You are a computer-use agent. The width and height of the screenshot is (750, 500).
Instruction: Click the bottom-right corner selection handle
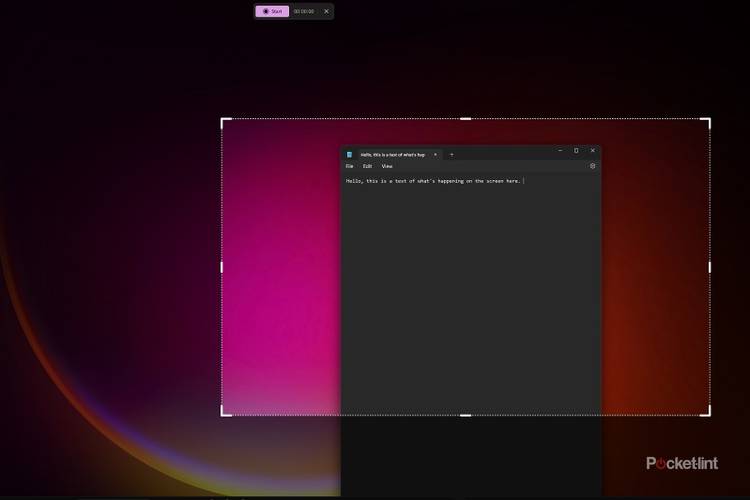(x=709, y=414)
